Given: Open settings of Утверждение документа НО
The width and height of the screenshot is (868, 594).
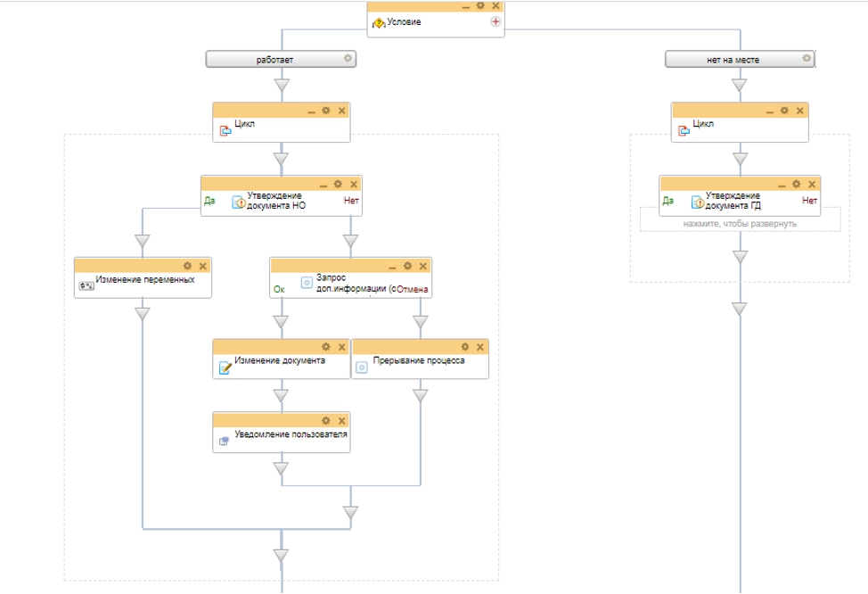Looking at the screenshot, I should pos(338,184).
